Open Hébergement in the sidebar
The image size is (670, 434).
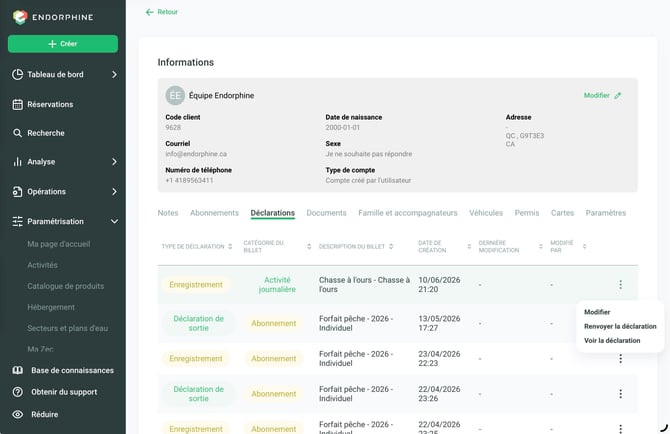click(x=51, y=307)
